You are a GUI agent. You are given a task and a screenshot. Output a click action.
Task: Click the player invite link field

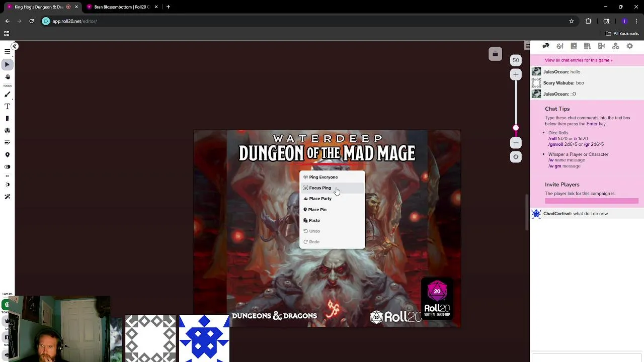pos(592,201)
